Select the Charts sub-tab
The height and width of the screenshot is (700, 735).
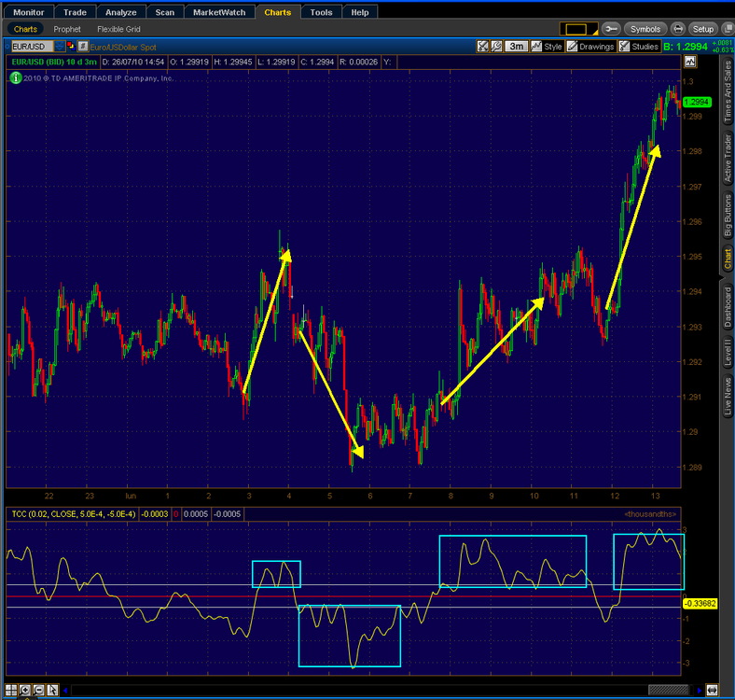(25, 29)
